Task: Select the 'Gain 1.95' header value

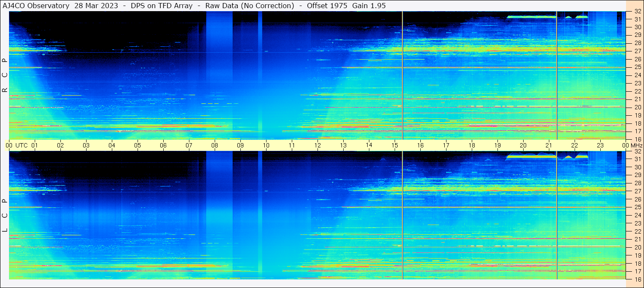Action: [x=369, y=6]
